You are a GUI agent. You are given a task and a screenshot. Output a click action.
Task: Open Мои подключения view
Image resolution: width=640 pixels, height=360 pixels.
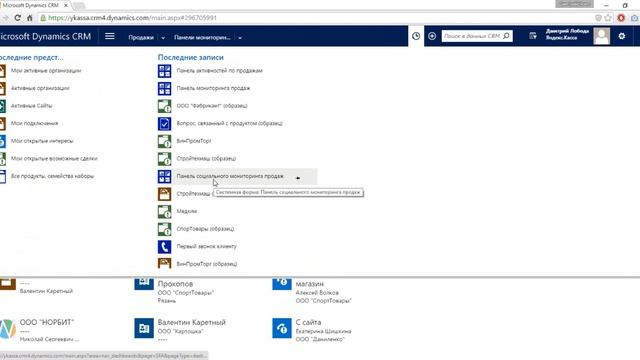(34, 123)
